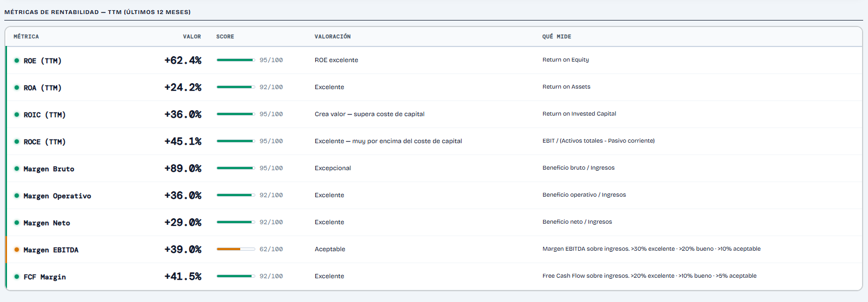
Task: Click the green dot beside Margen Neto
Action: 17,223
